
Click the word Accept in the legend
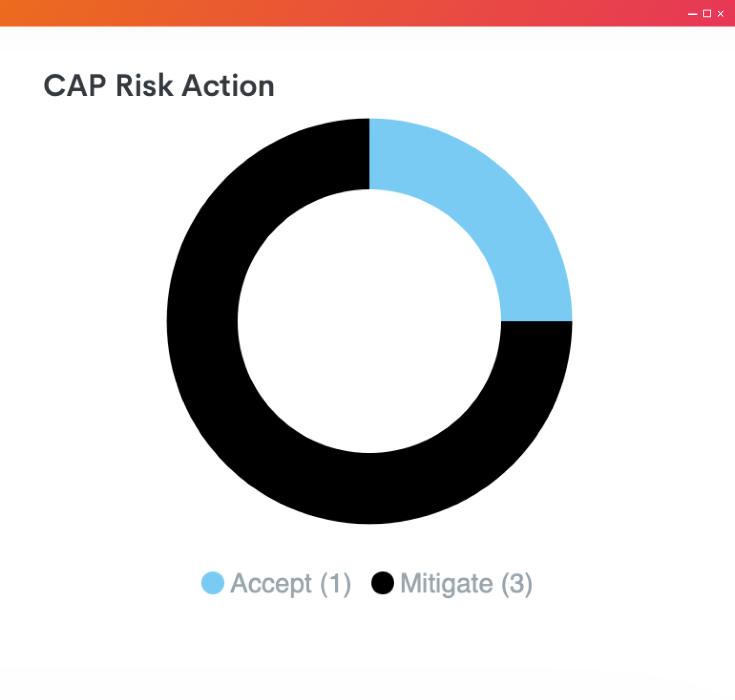coord(271,584)
